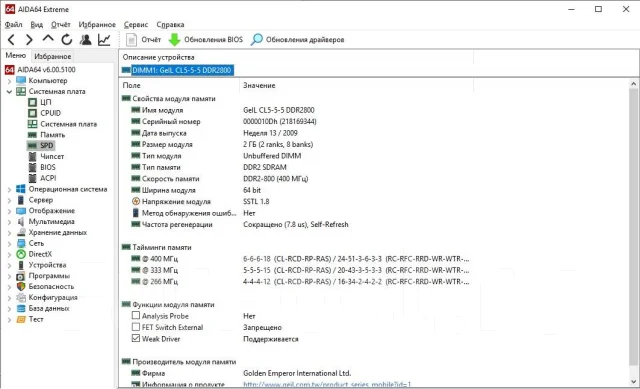Expand the Мультимедиа node
The image size is (640, 389).
(x=9, y=222)
